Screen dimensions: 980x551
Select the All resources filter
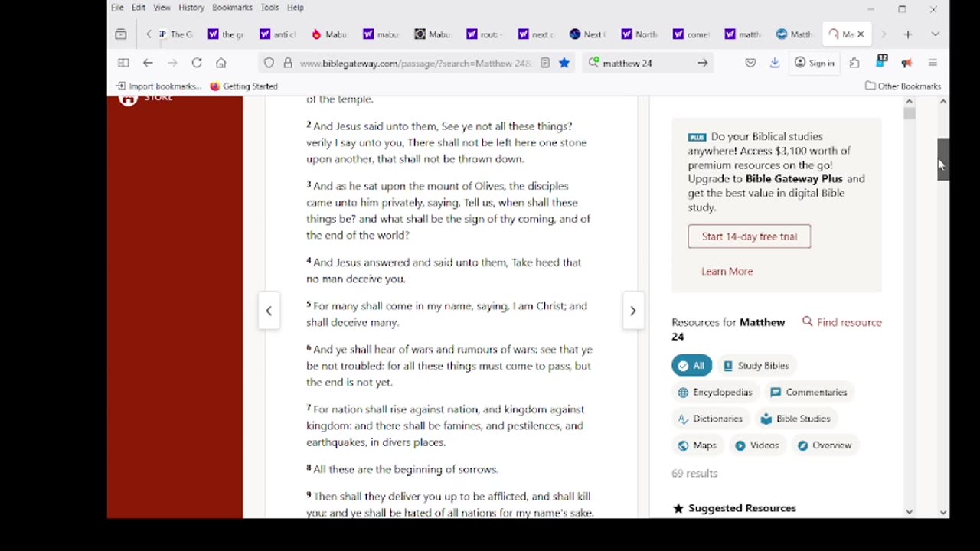point(691,366)
